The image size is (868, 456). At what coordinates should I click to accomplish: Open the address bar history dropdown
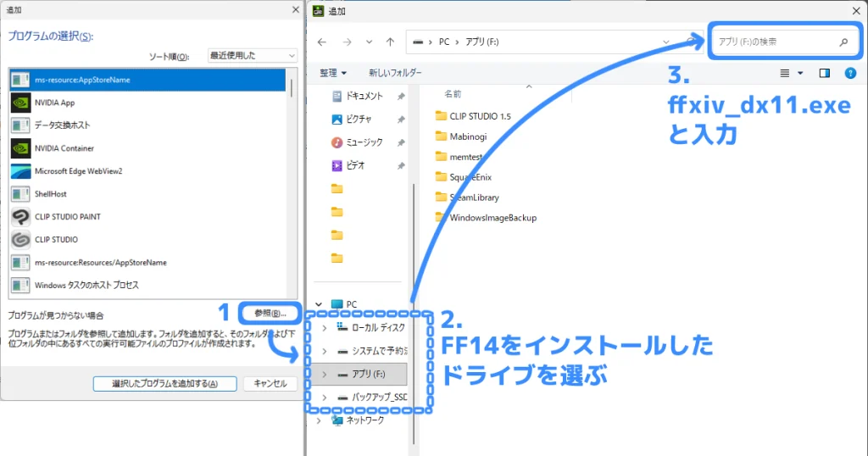pos(666,42)
